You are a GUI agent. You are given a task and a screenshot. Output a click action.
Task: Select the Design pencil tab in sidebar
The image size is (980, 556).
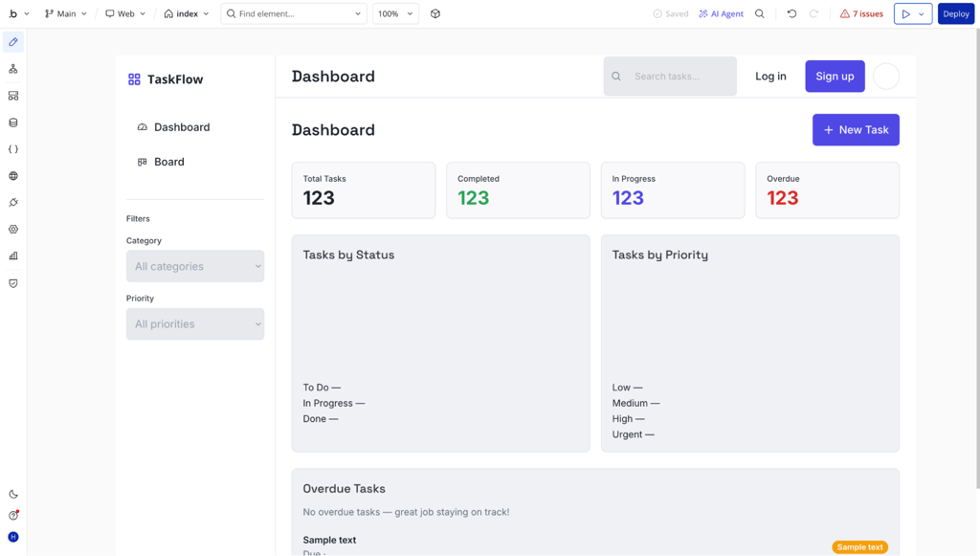[13, 42]
